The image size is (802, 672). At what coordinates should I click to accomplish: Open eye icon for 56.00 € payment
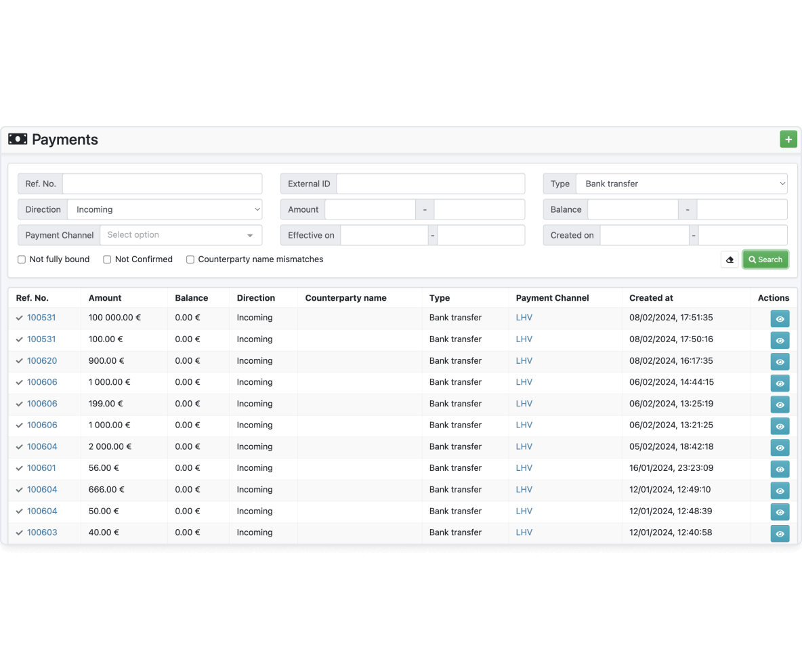(x=780, y=469)
